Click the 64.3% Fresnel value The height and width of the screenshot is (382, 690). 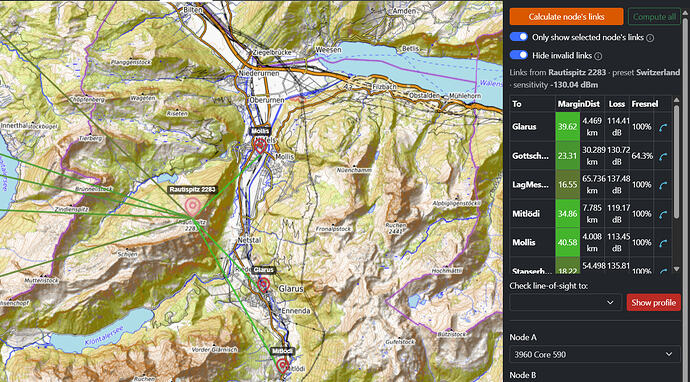point(642,156)
